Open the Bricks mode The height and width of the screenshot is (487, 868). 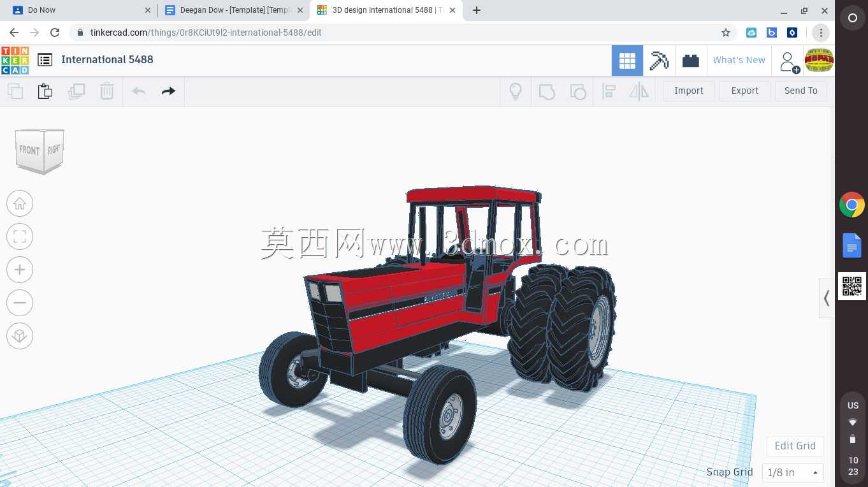tap(691, 61)
